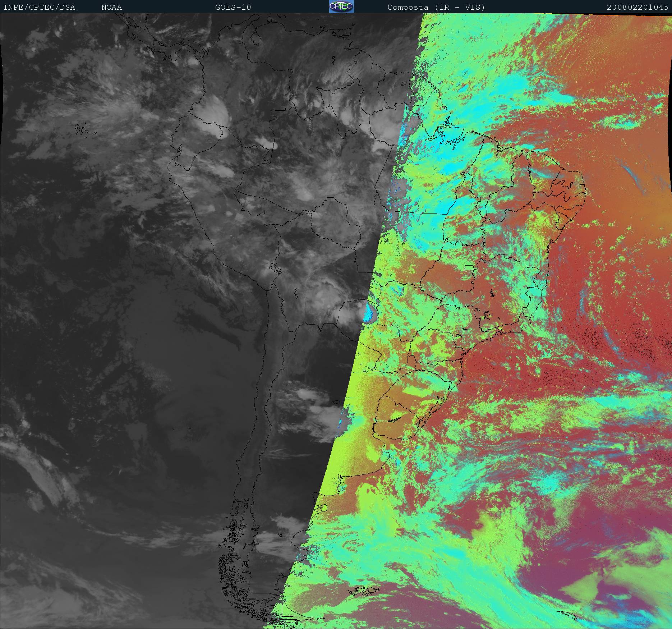Click the 200802201045 timestamp
The image size is (672, 629).
pos(638,7)
